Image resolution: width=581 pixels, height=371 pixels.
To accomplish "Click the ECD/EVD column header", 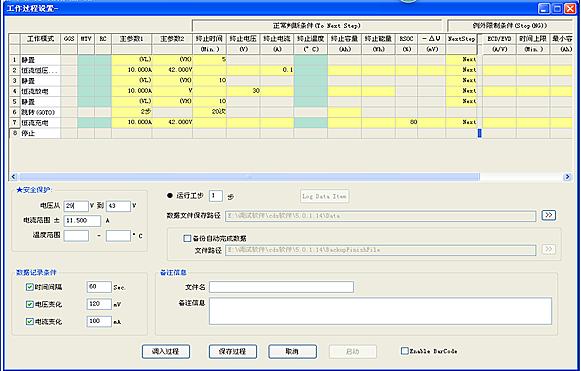I will (499, 39).
